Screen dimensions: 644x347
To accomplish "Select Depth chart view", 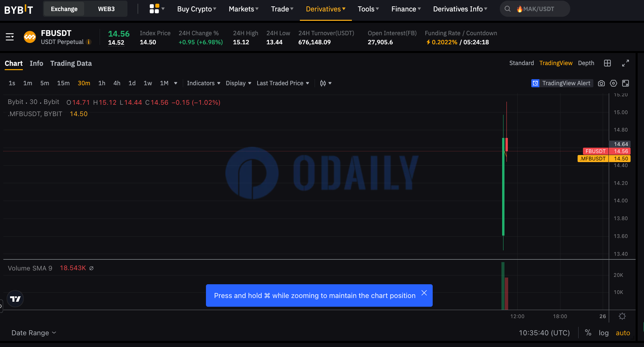I will [586, 63].
